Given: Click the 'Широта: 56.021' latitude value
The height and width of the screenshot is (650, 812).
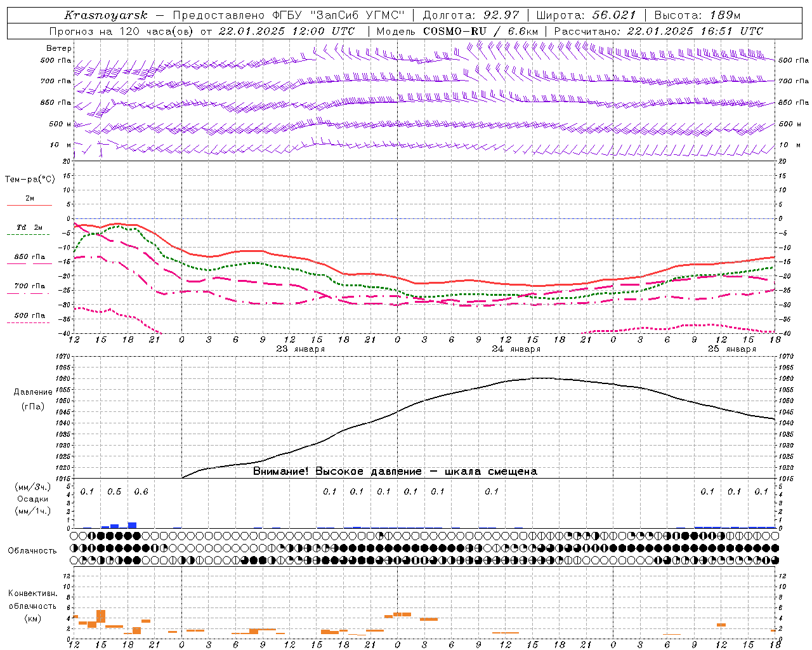Looking at the screenshot, I should (586, 15).
